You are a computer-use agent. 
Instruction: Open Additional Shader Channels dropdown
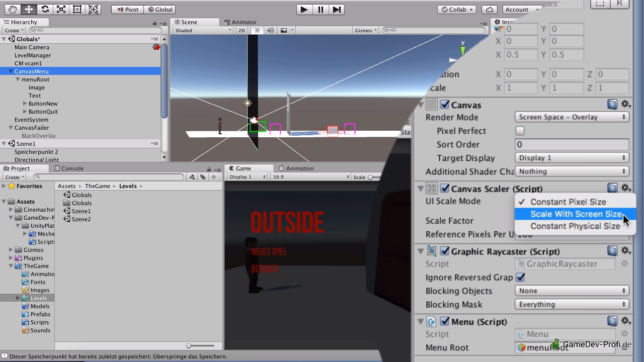click(x=572, y=171)
